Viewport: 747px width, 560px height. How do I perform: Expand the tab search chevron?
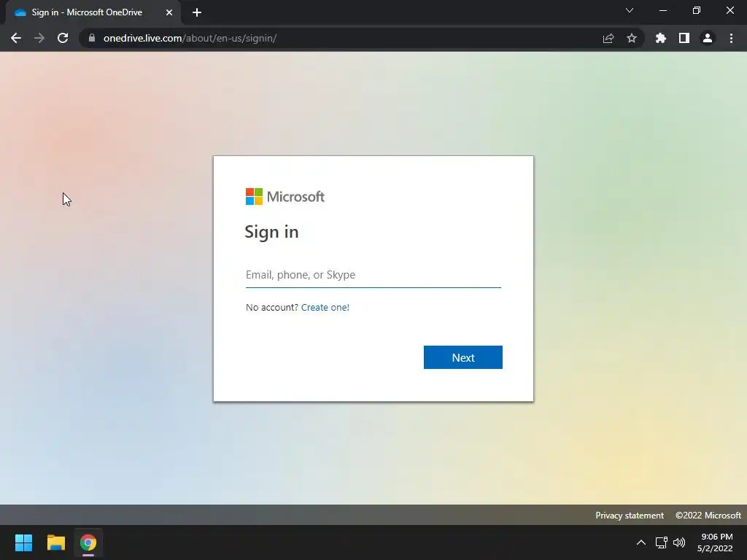pos(630,10)
